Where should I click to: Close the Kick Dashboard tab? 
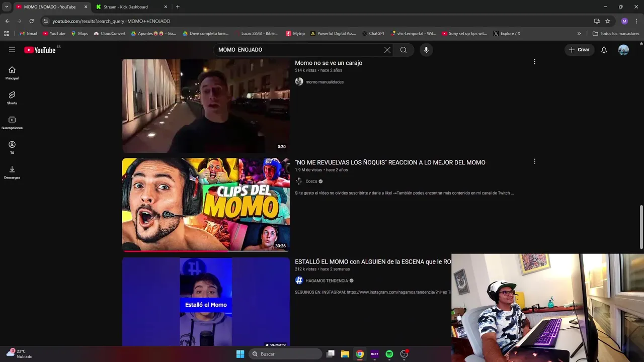(166, 7)
